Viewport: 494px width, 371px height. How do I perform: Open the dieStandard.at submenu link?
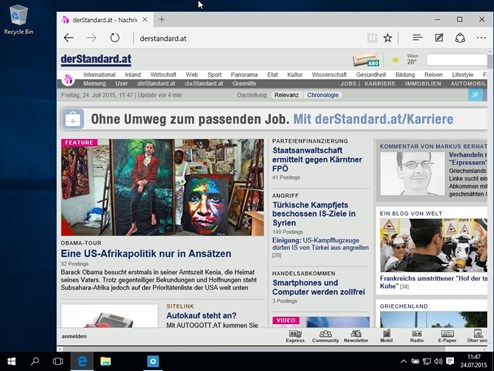pos(156,84)
